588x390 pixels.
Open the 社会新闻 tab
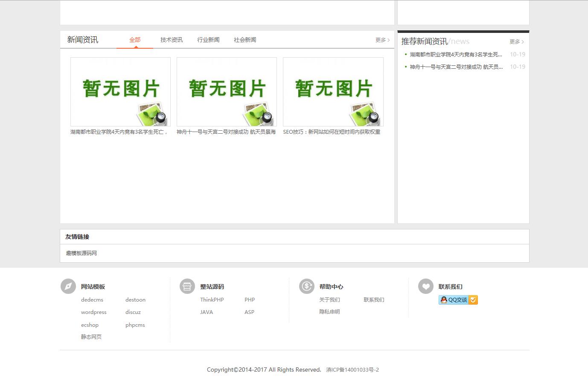click(245, 40)
